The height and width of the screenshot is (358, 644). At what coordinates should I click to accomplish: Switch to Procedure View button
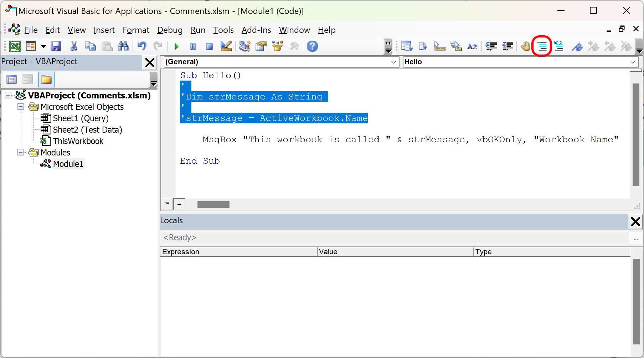[167, 204]
